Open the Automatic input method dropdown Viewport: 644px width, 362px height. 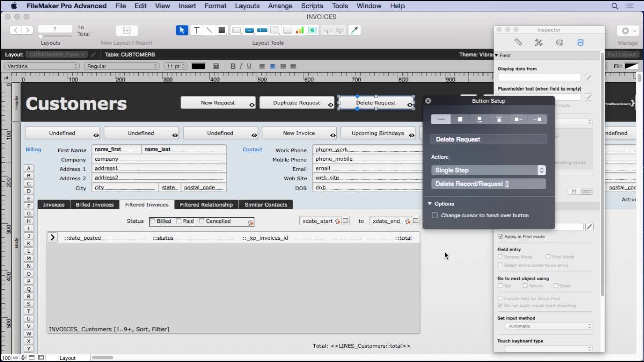[548, 326]
